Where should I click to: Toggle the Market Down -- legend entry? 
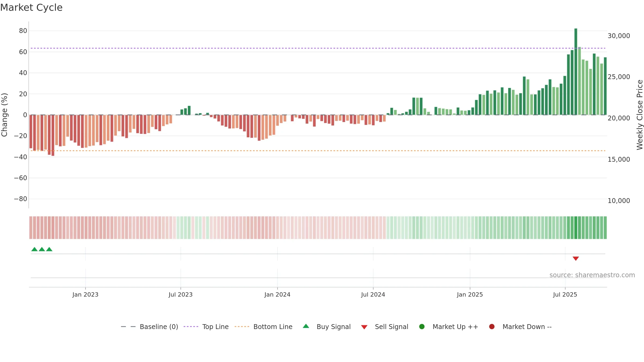click(x=520, y=327)
